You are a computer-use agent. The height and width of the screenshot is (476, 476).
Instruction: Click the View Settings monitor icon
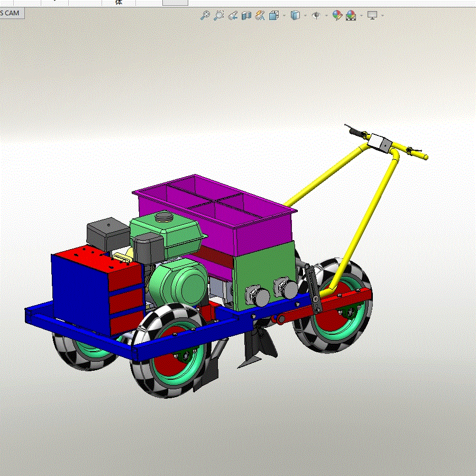(x=372, y=15)
